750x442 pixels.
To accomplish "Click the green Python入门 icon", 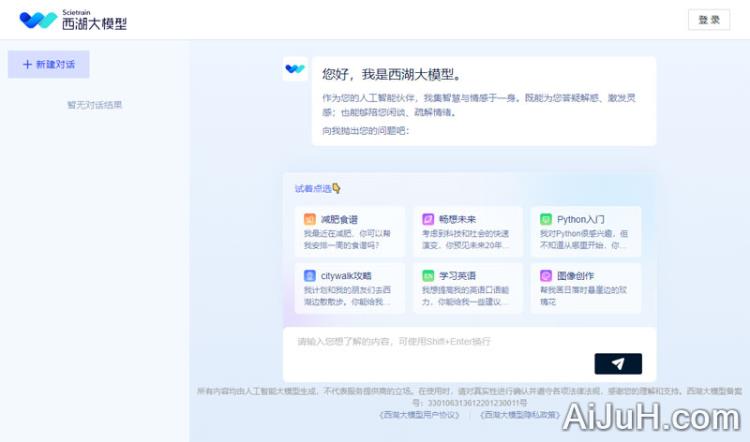I will point(546,219).
